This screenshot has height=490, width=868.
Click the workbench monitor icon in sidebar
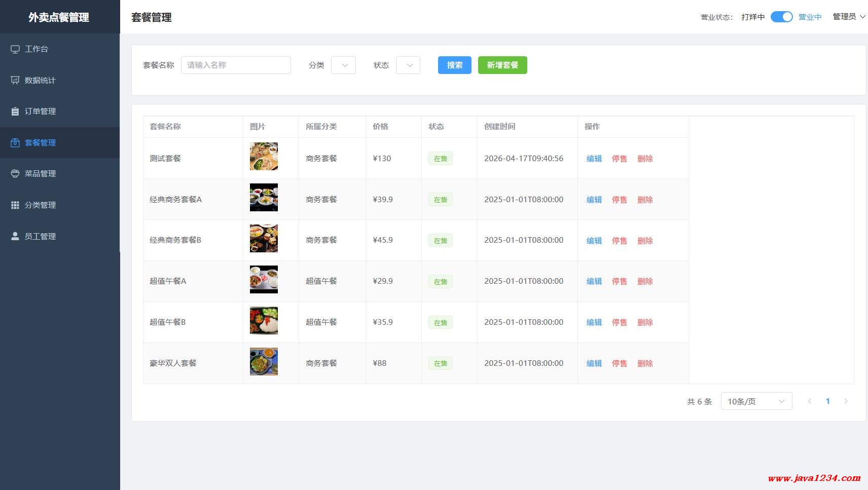[15, 49]
